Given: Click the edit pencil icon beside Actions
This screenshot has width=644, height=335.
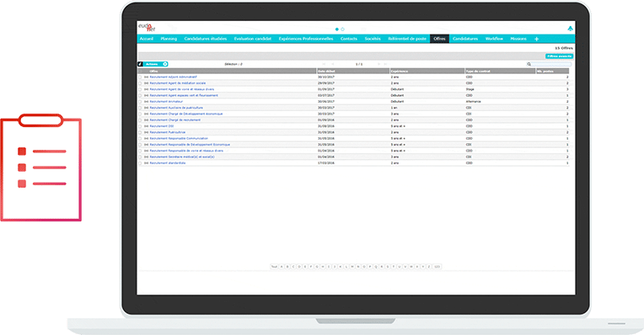Looking at the screenshot, I should pyautogui.click(x=140, y=64).
